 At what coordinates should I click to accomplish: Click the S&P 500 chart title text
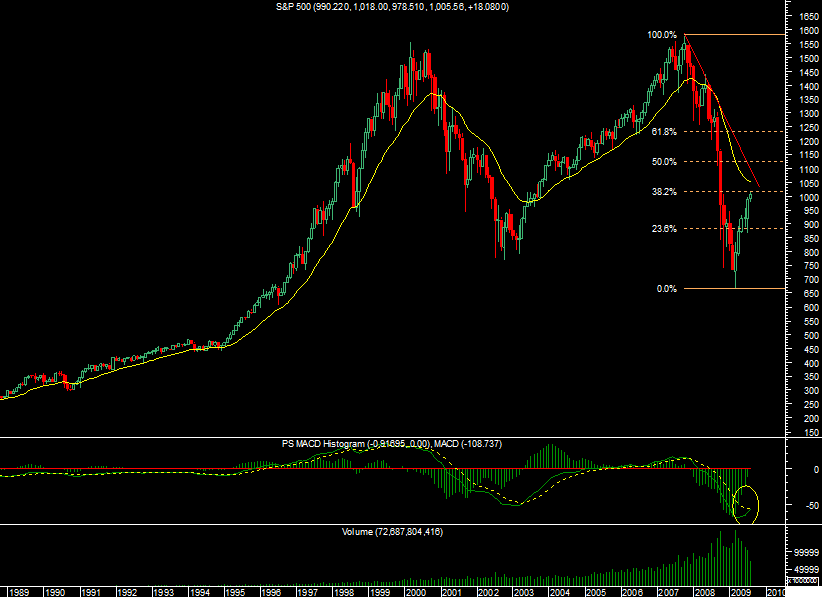click(x=392, y=7)
